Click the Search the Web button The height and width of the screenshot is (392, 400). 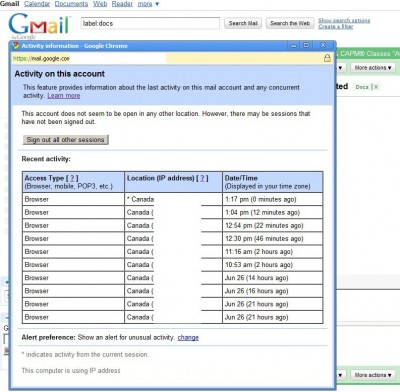click(x=290, y=23)
